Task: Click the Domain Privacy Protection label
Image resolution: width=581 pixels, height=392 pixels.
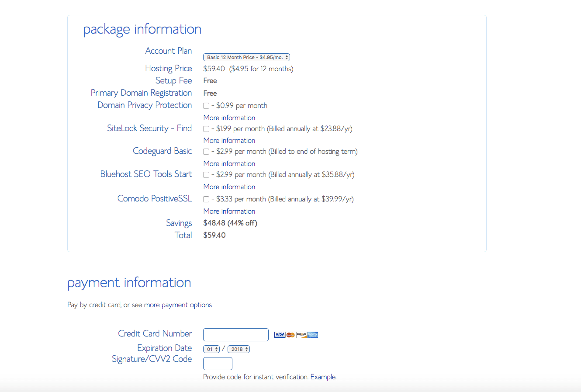Action: coord(145,105)
